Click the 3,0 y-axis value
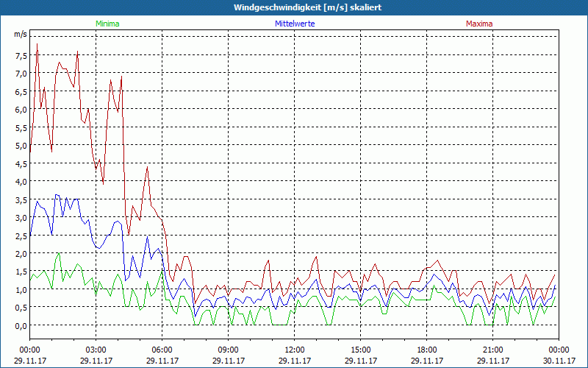 [x=21, y=218]
